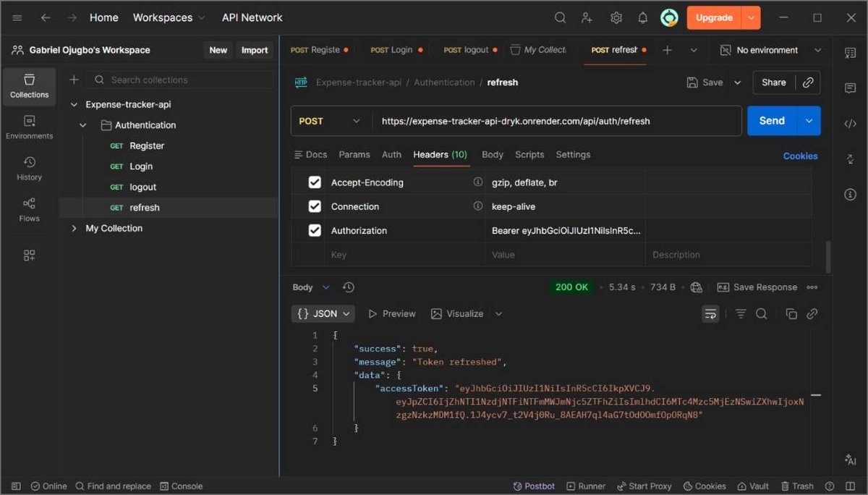This screenshot has height=495, width=868.
Task: Open the response Body dropdown chevron
Action: (325, 287)
